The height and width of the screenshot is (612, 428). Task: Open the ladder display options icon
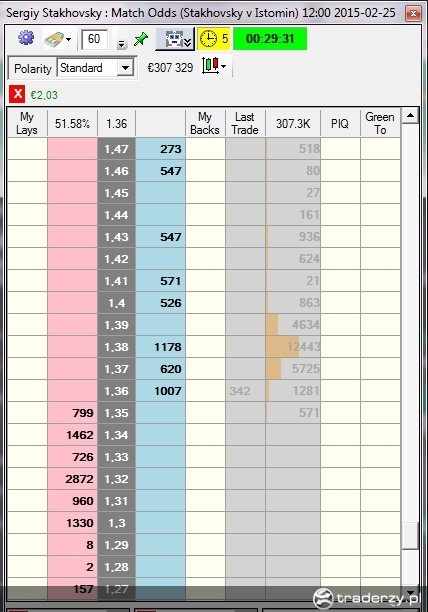point(174,39)
